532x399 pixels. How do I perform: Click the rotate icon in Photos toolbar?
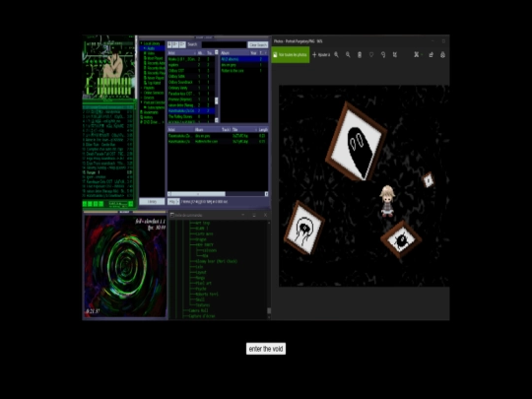(x=383, y=54)
